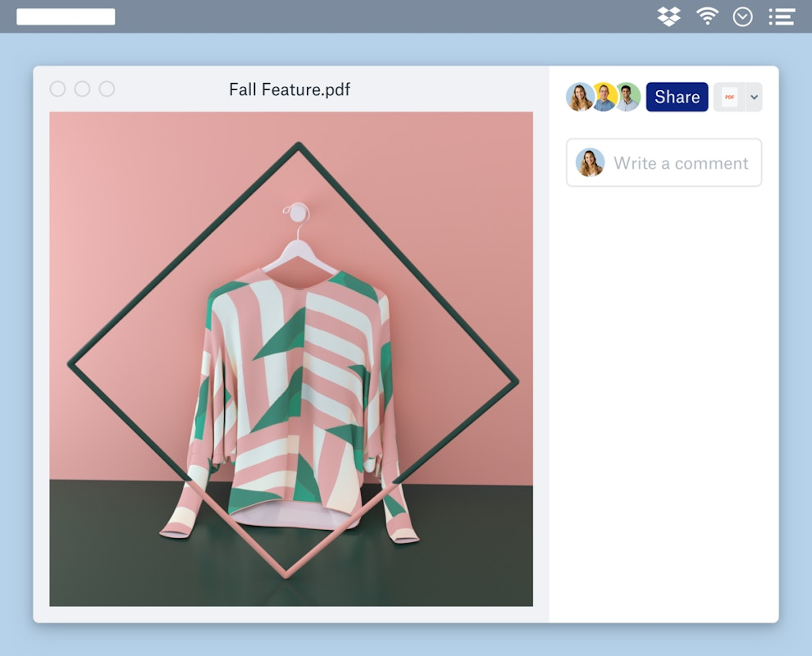
Task: Select the collaborator avatar with yellow background
Action: pyautogui.click(x=604, y=97)
